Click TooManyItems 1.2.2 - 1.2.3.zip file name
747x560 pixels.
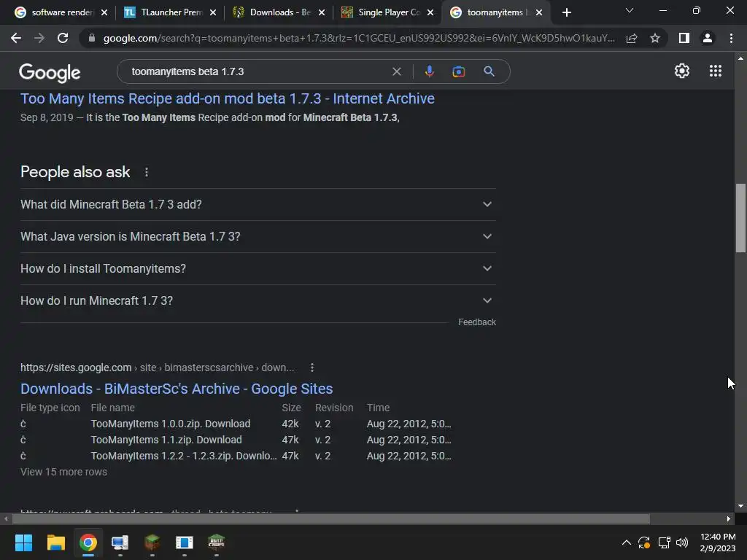click(184, 456)
